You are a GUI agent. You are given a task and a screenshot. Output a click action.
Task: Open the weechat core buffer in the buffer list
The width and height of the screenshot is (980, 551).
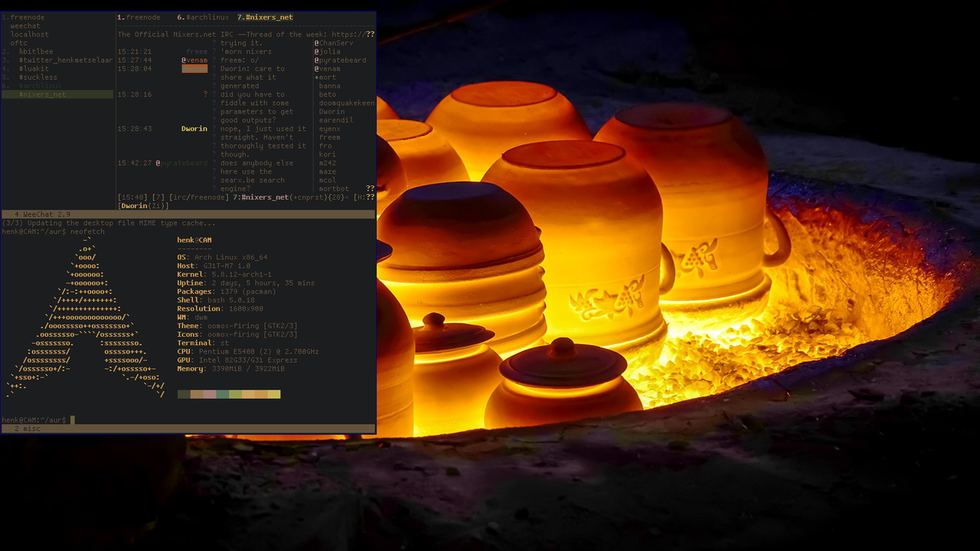tap(25, 26)
